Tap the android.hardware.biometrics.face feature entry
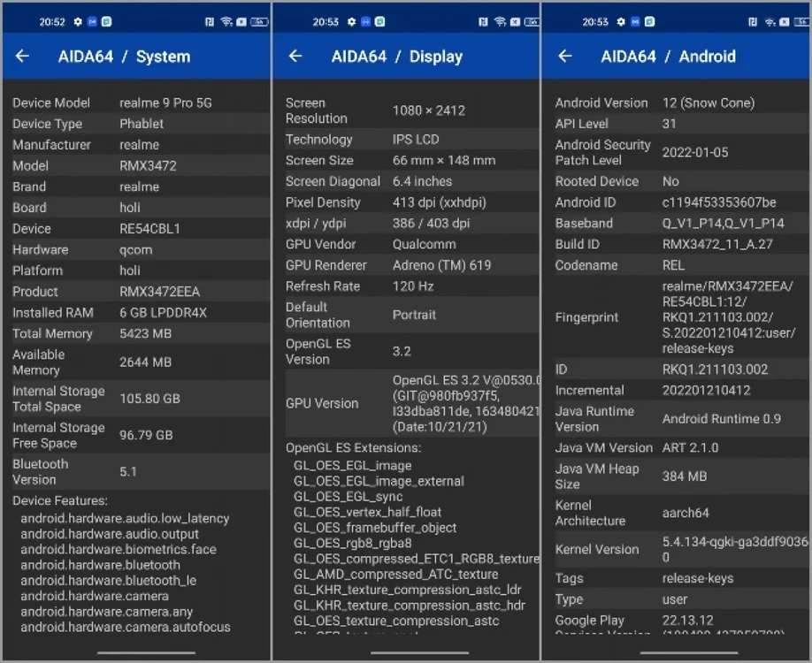 [119, 549]
